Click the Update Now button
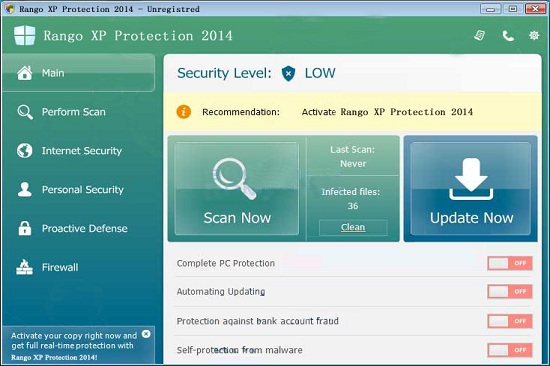The width and height of the screenshot is (550, 366). pyautogui.click(x=470, y=188)
